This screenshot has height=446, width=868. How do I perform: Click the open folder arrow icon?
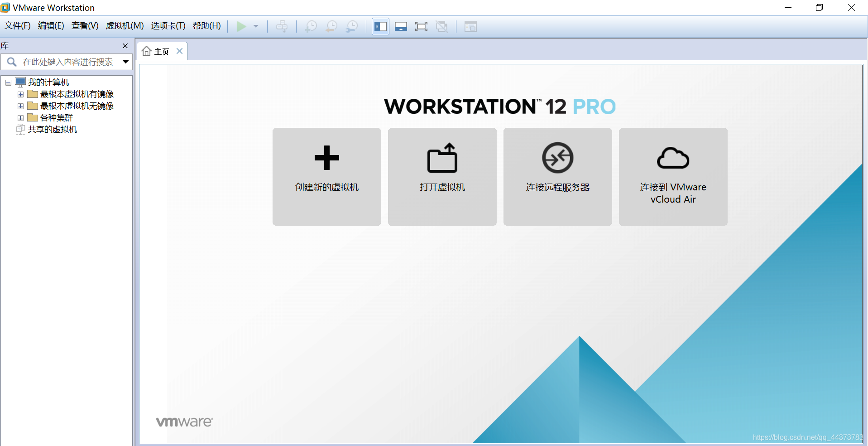pos(442,158)
